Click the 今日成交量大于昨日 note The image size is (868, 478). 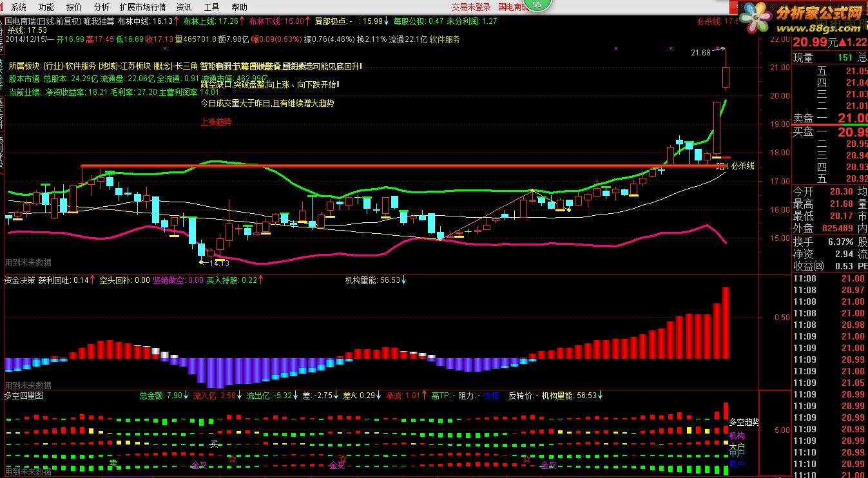tap(267, 102)
